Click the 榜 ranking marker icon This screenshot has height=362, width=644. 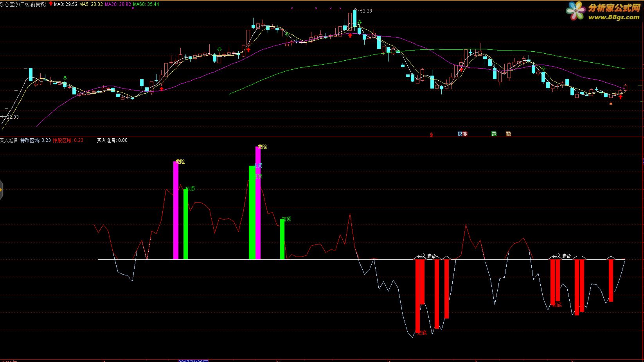(508, 134)
